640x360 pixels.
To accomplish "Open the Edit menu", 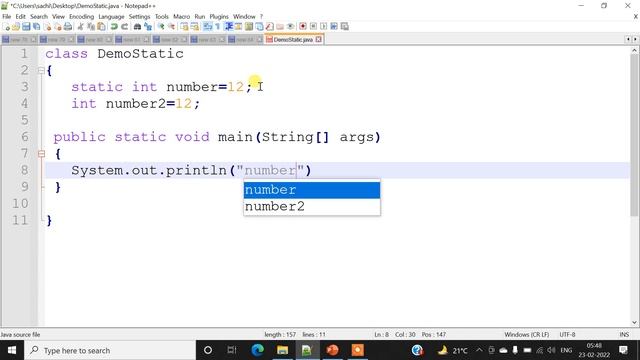I will 20,16.
